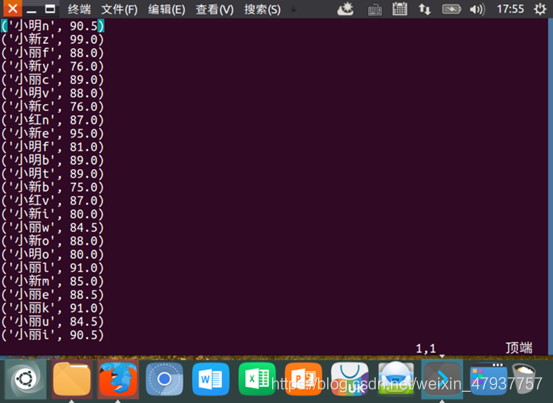
Task: Open the weather indicator icon
Action: pyautogui.click(x=345, y=9)
